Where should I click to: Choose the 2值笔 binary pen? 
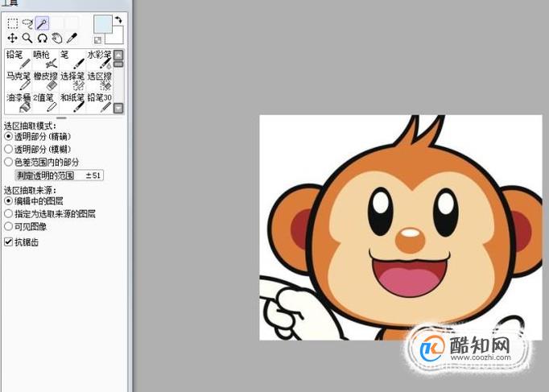tap(46, 102)
